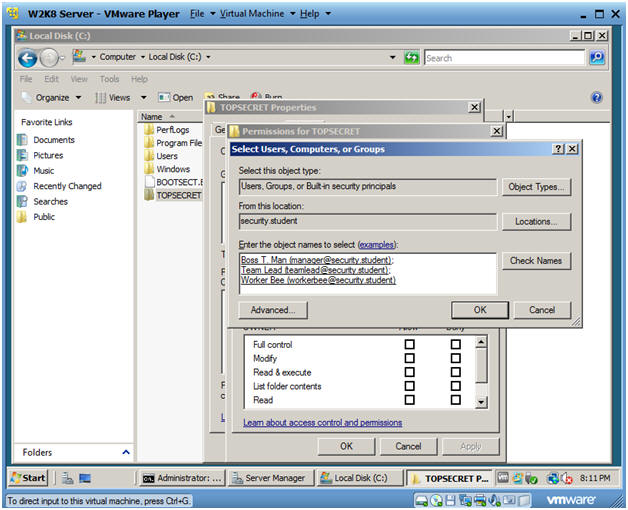628x510 pixels.
Task: Open Explorer Tools menu
Action: point(109,79)
